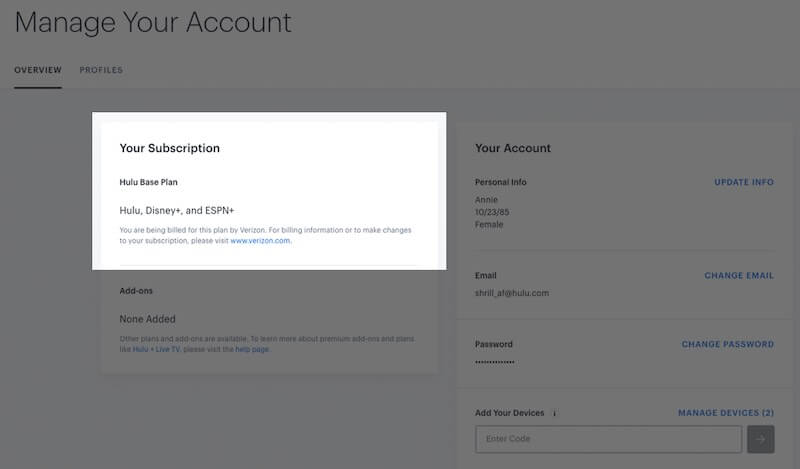Screen dimensions: 800x469
Task: Open the www.verizon.com link
Action: 260,241
